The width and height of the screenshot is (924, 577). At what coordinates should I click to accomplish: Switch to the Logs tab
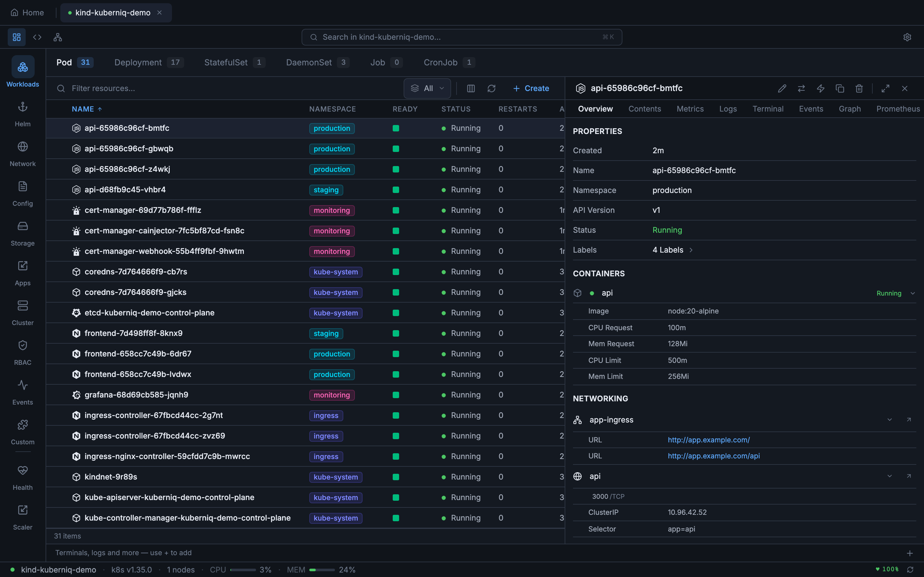click(727, 109)
